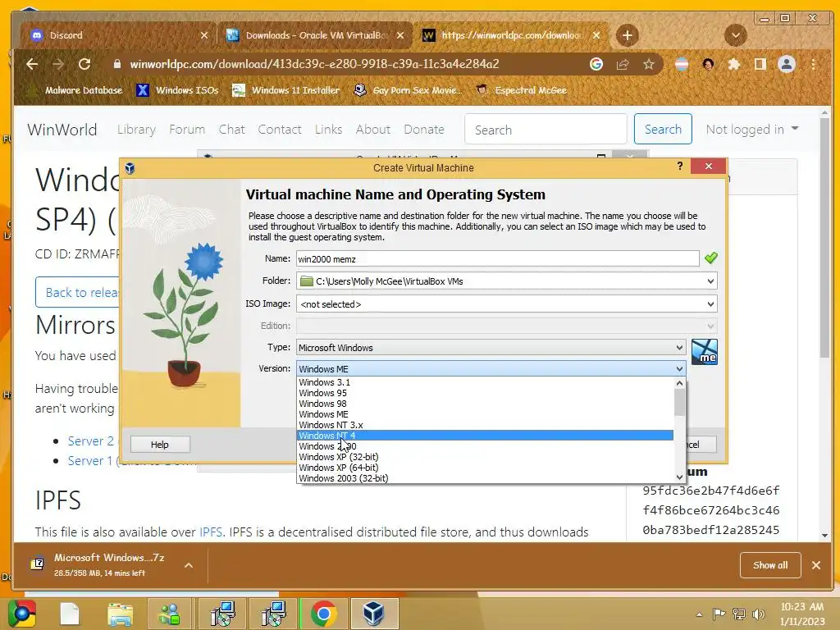Open the Donate link in WinWorld navbar
This screenshot has height=630, width=840.
(424, 129)
